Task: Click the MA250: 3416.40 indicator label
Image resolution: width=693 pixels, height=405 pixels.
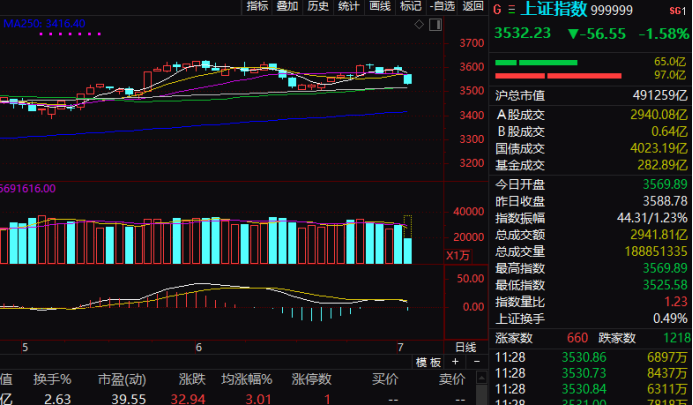Action: (x=44, y=23)
